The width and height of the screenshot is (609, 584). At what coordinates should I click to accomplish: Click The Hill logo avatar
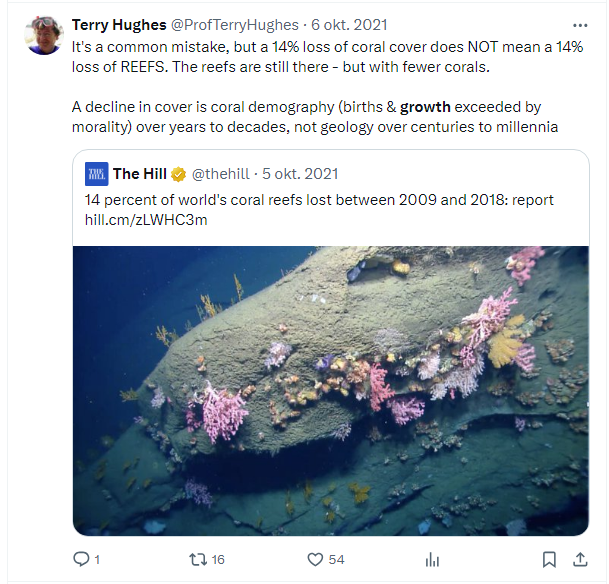[x=97, y=173]
